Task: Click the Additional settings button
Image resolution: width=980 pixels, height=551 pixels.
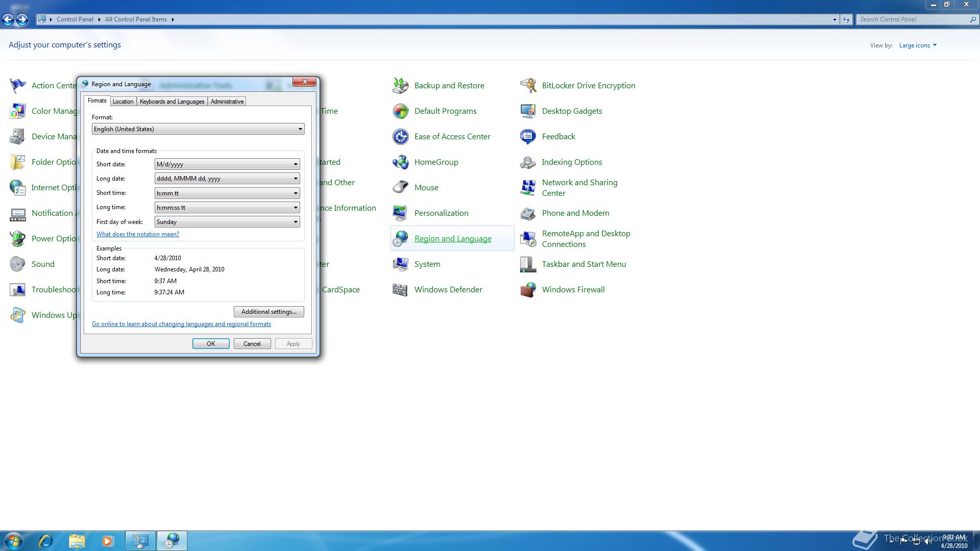Action: coord(269,312)
